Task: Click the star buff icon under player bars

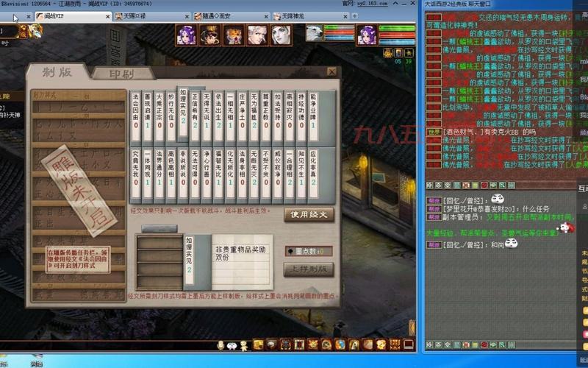Action: tap(409, 53)
